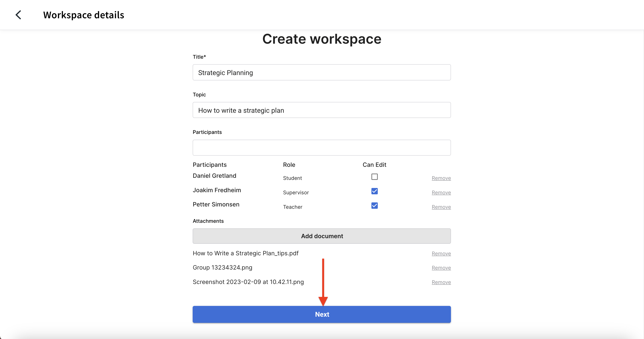Image resolution: width=644 pixels, height=339 pixels.
Task: Uncheck Can Edit for Petter Simonsen
Action: [x=374, y=206]
